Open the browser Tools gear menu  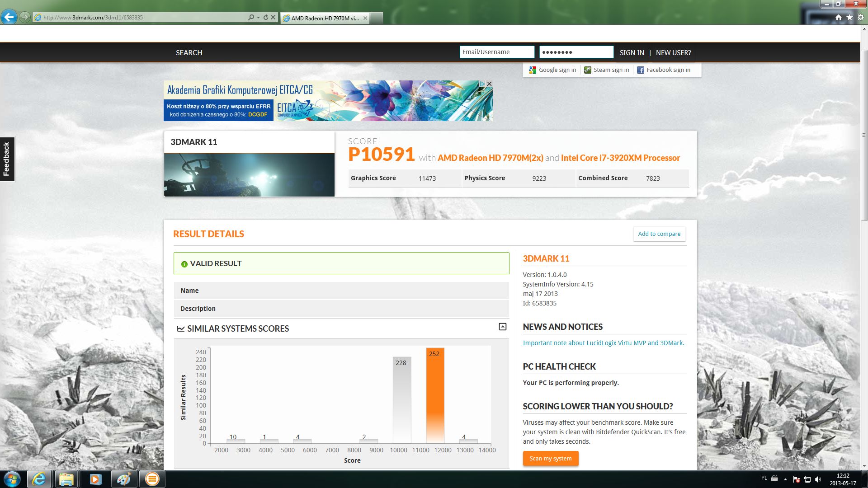click(x=861, y=17)
